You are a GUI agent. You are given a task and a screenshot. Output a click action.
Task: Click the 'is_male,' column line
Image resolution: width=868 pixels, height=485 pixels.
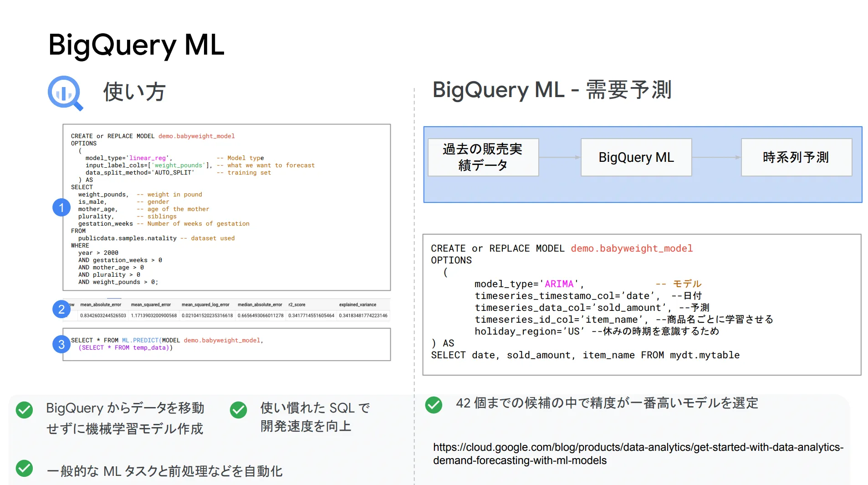[92, 201]
